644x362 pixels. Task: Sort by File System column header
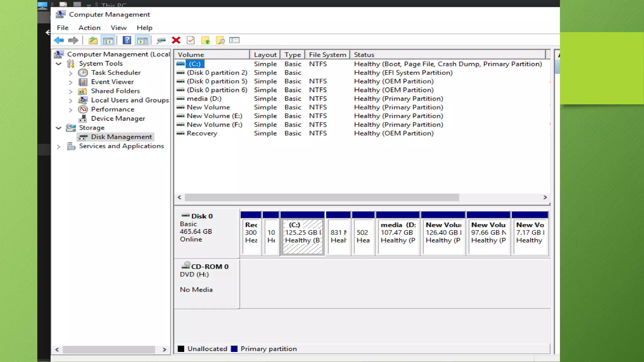[327, 55]
